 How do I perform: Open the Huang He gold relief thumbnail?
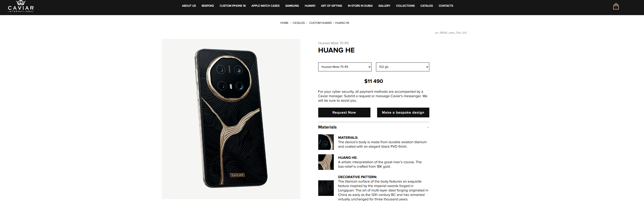pos(326,162)
